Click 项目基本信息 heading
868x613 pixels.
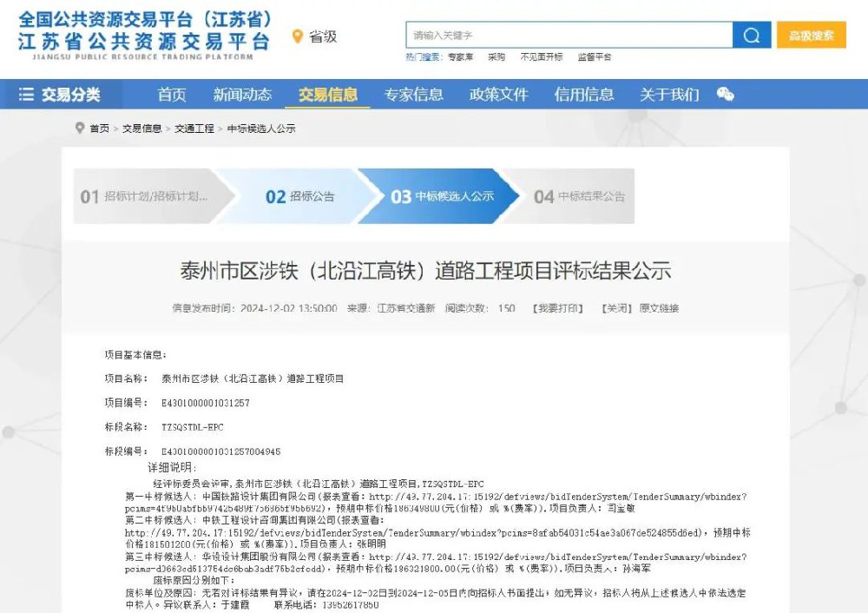coord(135,354)
